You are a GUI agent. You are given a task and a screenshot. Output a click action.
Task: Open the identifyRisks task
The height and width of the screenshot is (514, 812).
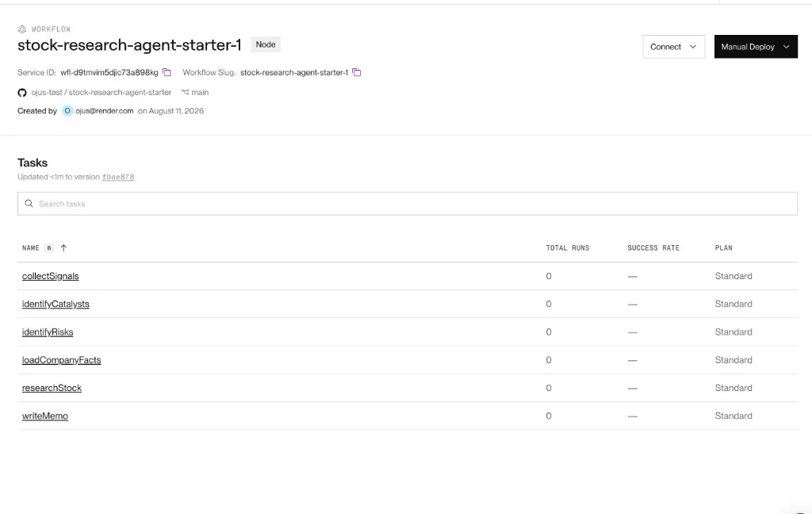47,332
